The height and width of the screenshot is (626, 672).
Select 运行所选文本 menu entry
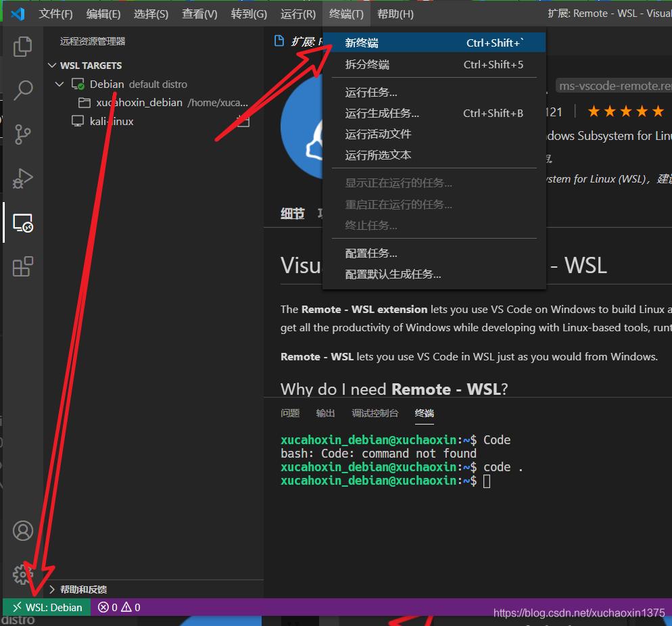point(434,155)
